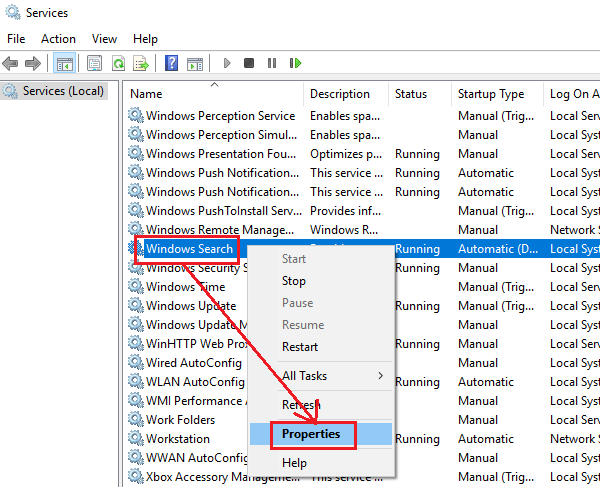Click gear icon beside Windows Remote Manage...

tap(135, 229)
